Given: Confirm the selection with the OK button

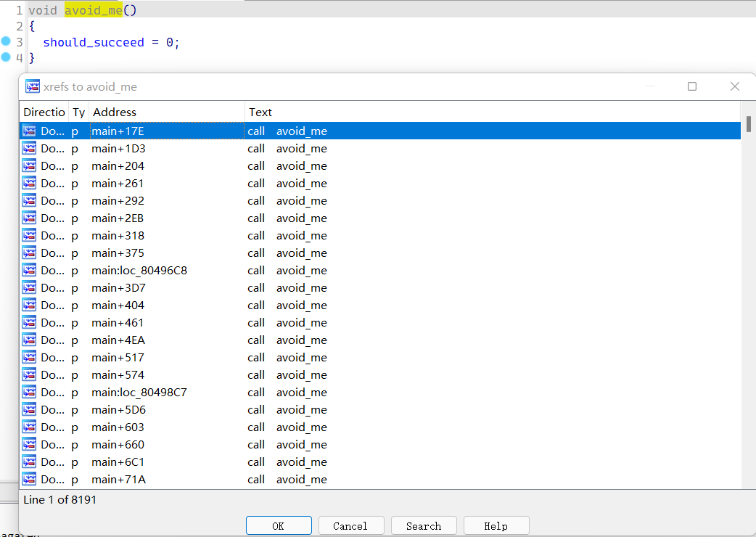Looking at the screenshot, I should click(x=279, y=526).
